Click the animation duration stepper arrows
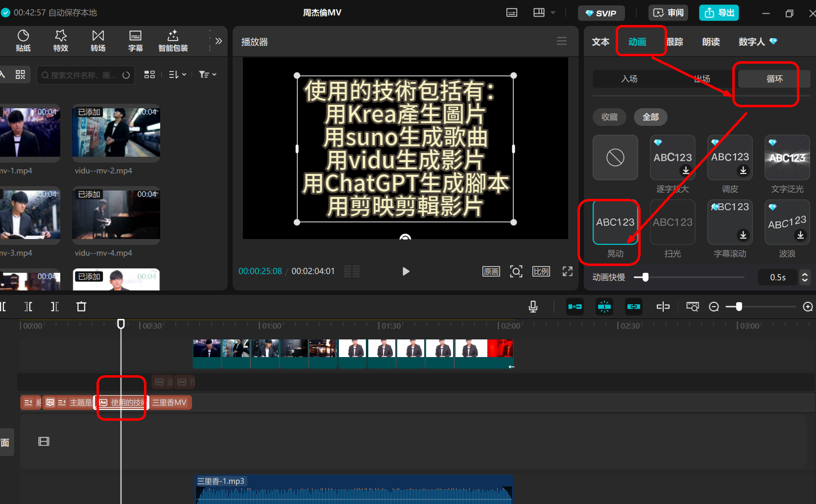Screen dimensions: 816x504 (804, 277)
